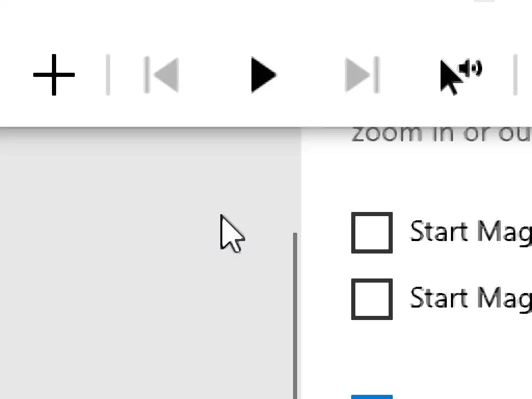This screenshot has width=532, height=399.
Task: Click the small gray handle at top edge
Action: [x=484, y=1]
